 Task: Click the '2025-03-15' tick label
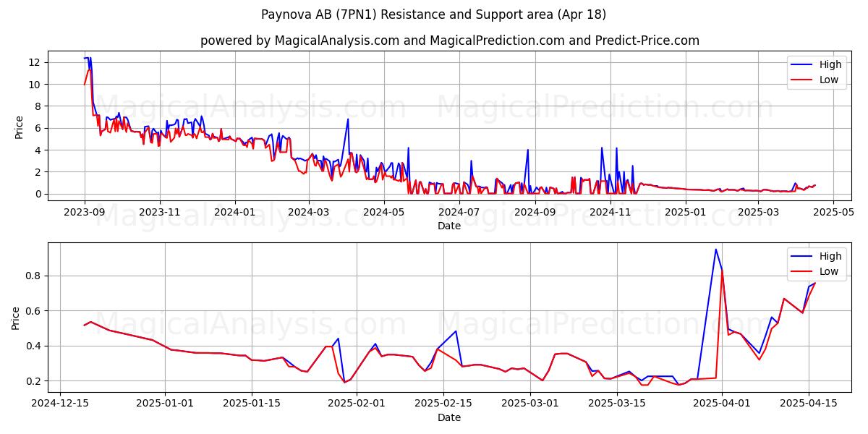point(617,404)
